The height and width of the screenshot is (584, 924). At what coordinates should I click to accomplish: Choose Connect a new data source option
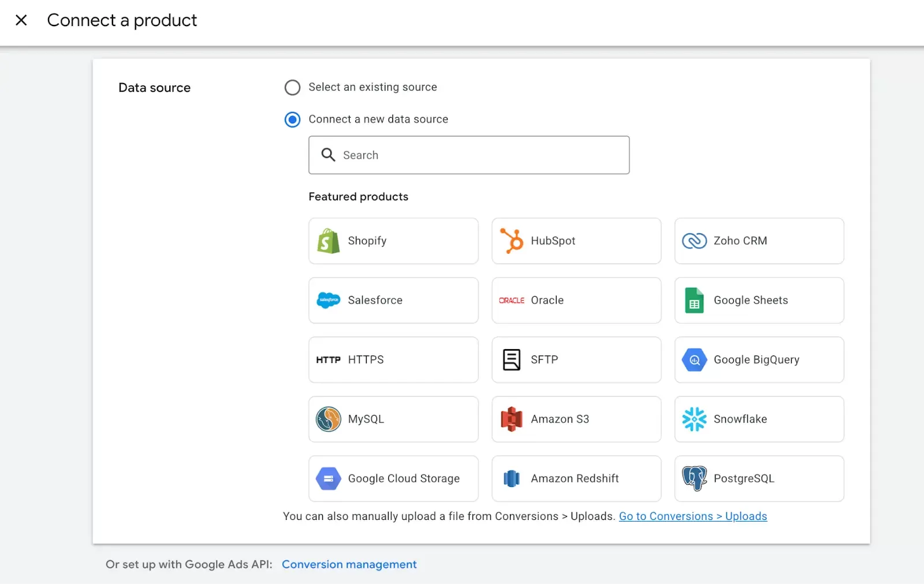pyautogui.click(x=292, y=119)
